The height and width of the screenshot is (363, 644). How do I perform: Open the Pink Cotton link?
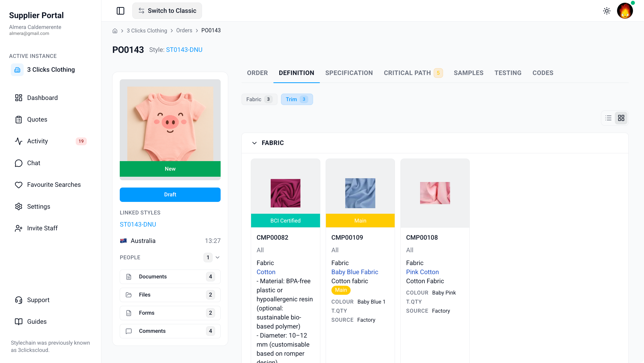(x=422, y=272)
